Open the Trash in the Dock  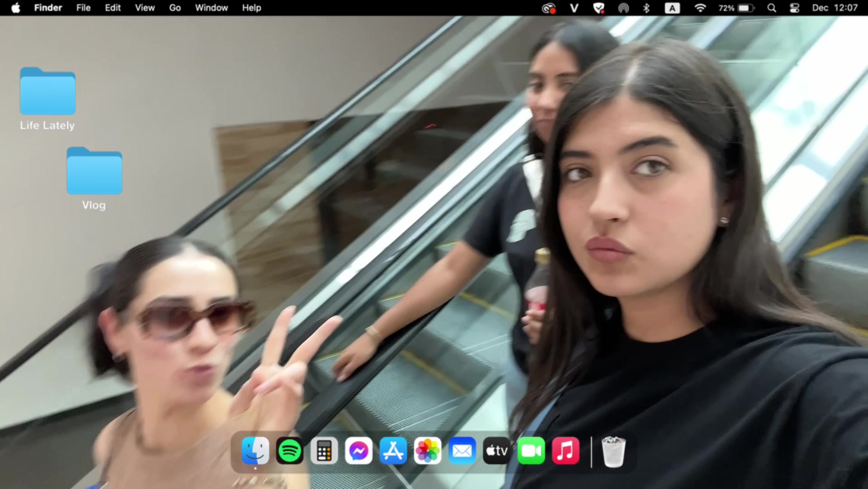tap(614, 451)
